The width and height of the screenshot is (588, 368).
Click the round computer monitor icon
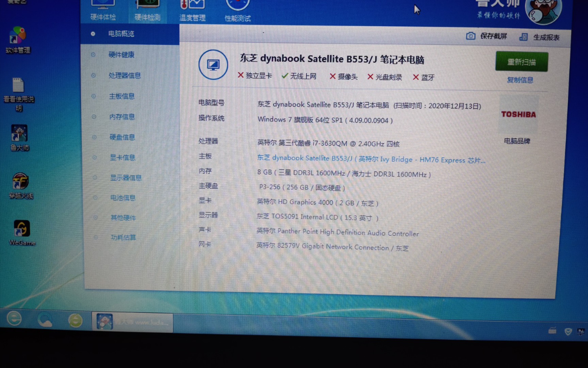[213, 65]
